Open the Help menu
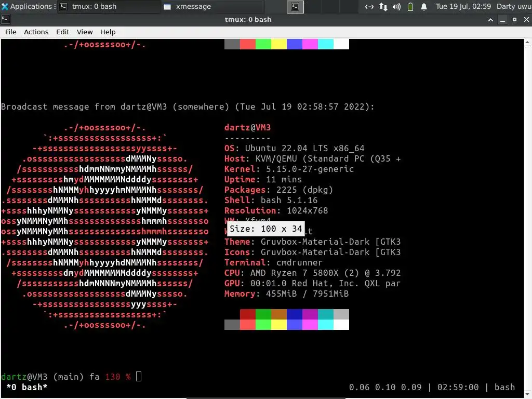This screenshot has width=532, height=399. coord(108,32)
